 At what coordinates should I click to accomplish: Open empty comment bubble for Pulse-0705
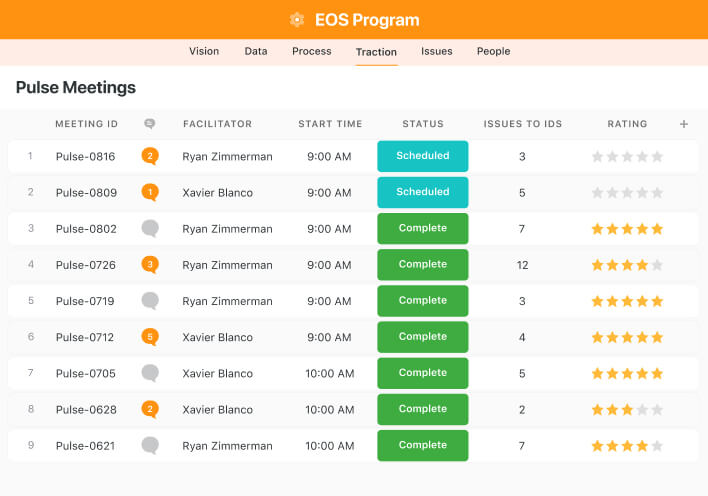(x=150, y=373)
